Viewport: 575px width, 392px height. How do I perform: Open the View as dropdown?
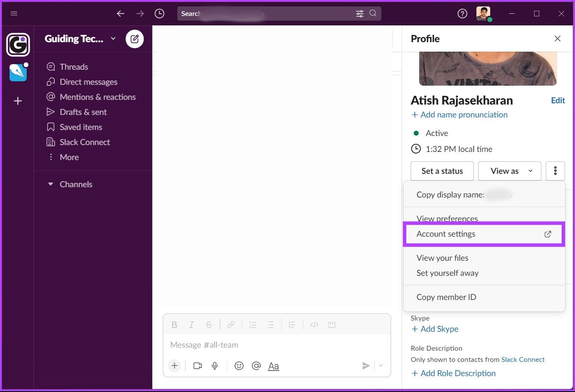tap(510, 171)
